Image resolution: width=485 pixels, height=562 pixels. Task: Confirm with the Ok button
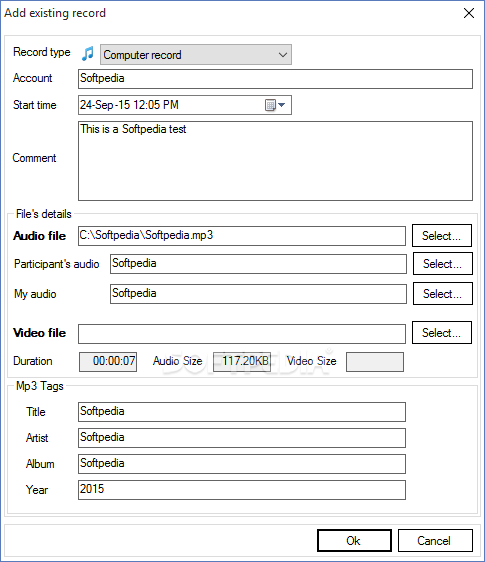[x=354, y=540]
